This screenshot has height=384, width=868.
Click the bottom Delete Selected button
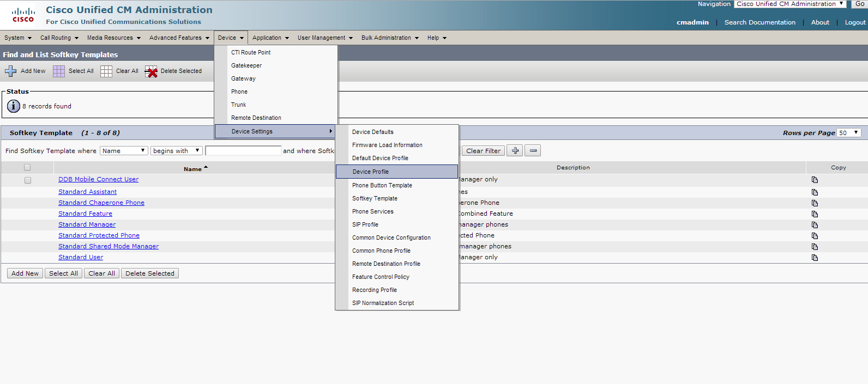pos(150,273)
